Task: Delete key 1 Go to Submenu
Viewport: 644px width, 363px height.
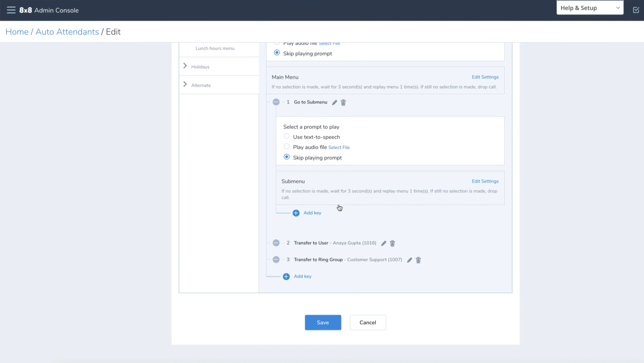Action: tap(343, 102)
